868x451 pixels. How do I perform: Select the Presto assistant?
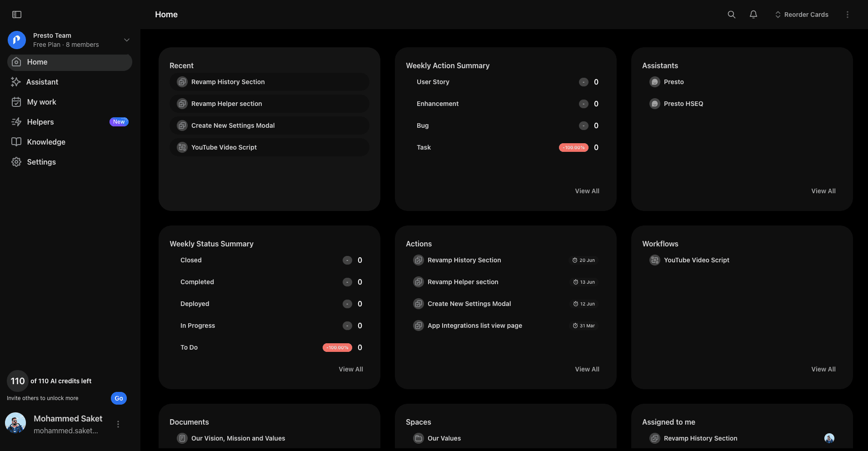[673, 82]
